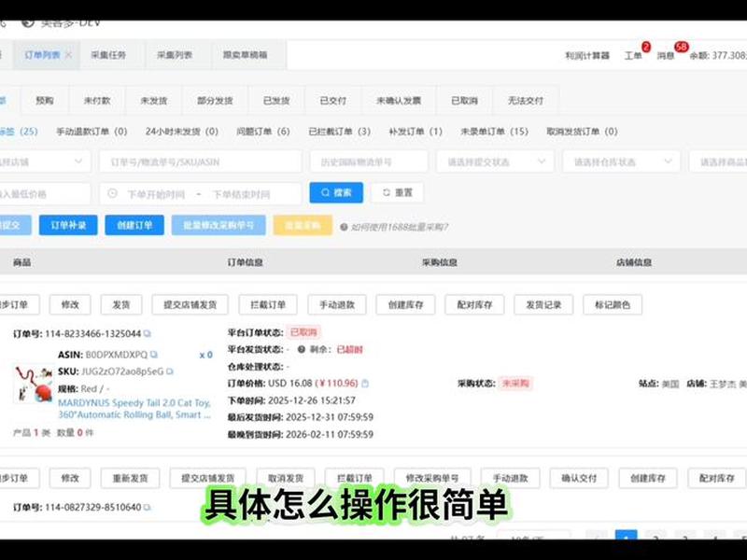Open 工单 with red badge
Screen dimensions: 747x560
tap(633, 56)
